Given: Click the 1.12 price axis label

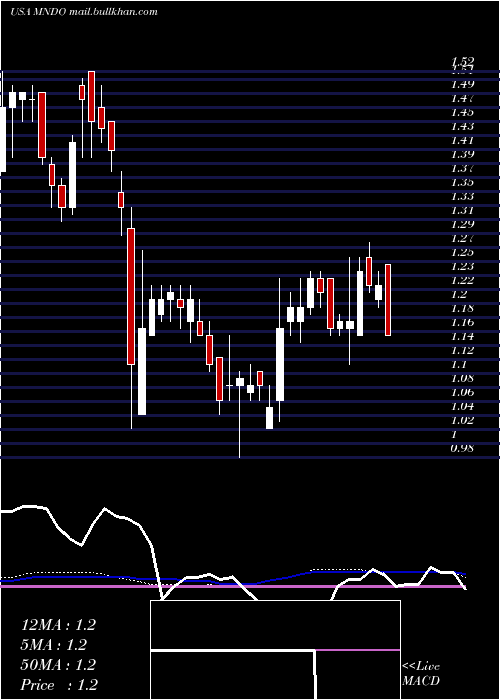Looking at the screenshot, I should tap(462, 350).
